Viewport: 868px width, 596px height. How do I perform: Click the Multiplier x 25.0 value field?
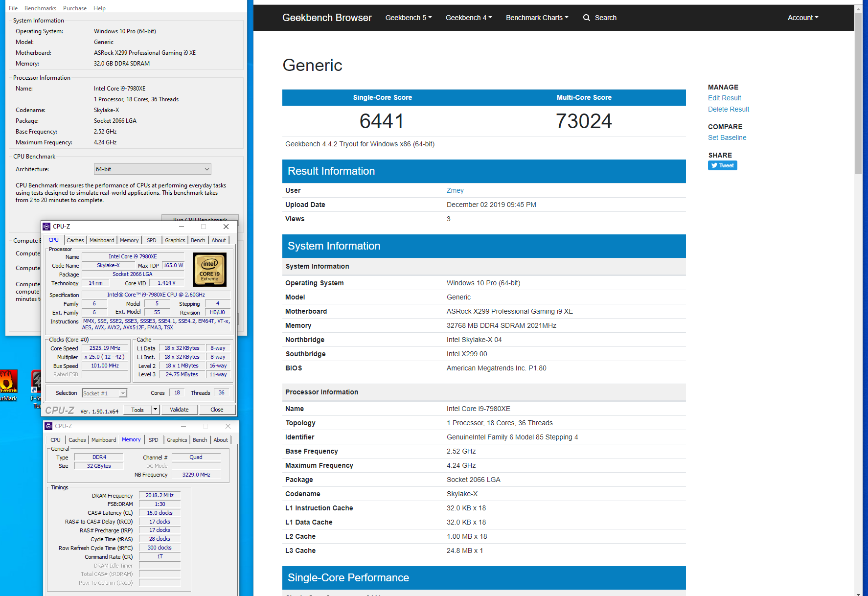[105, 357]
